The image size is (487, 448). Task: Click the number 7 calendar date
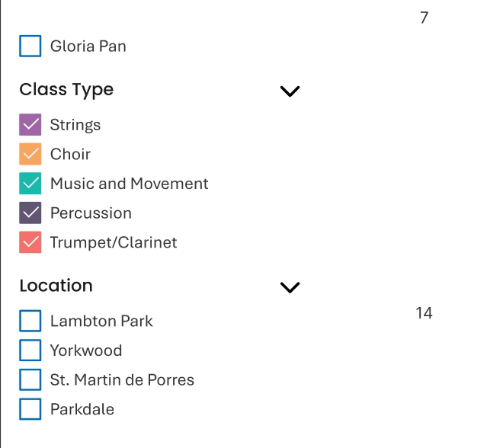coord(425,18)
